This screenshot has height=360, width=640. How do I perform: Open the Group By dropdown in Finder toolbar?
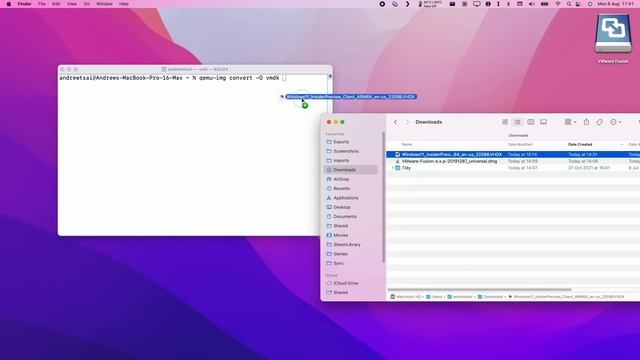570,122
